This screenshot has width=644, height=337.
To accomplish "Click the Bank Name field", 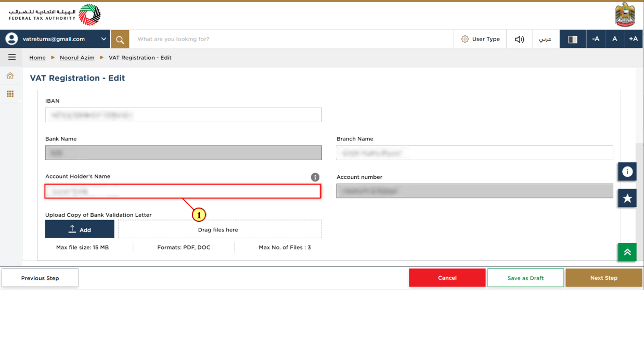I will [x=183, y=153].
